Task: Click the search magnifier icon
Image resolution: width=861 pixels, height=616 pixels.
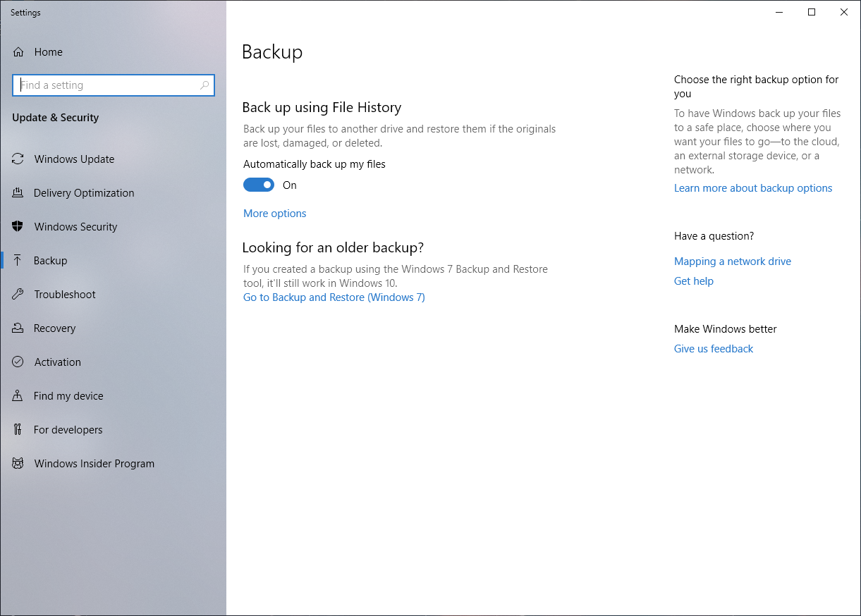Action: click(204, 85)
